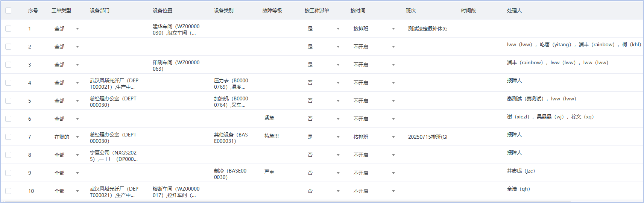Open 工单类型 dropdown in row 1
The height and width of the screenshot is (203, 644).
pos(67,29)
